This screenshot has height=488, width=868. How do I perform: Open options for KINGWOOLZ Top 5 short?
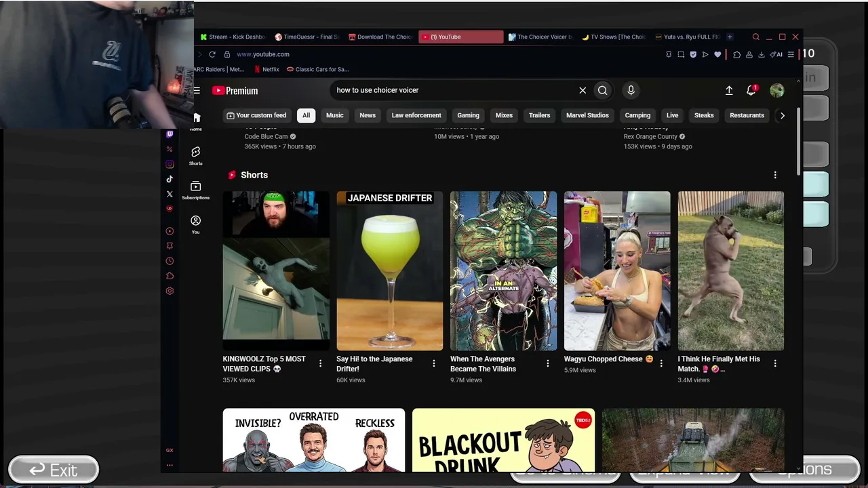coord(320,363)
